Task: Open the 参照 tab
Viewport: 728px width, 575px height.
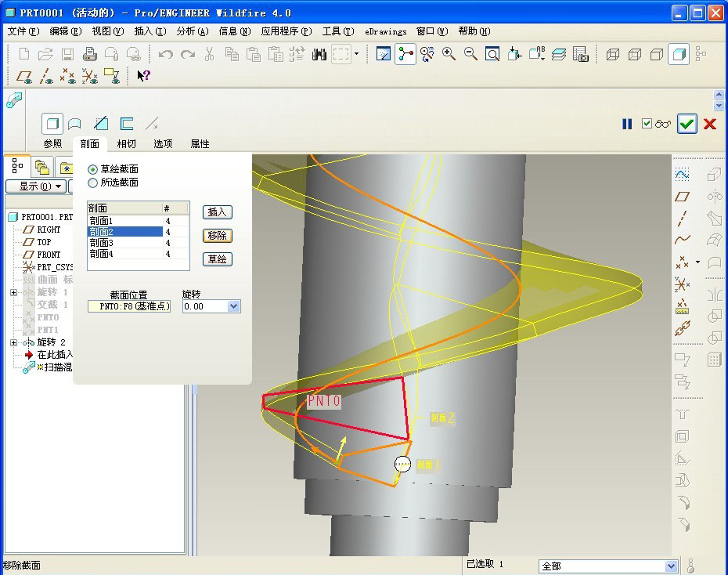Action: pyautogui.click(x=52, y=144)
